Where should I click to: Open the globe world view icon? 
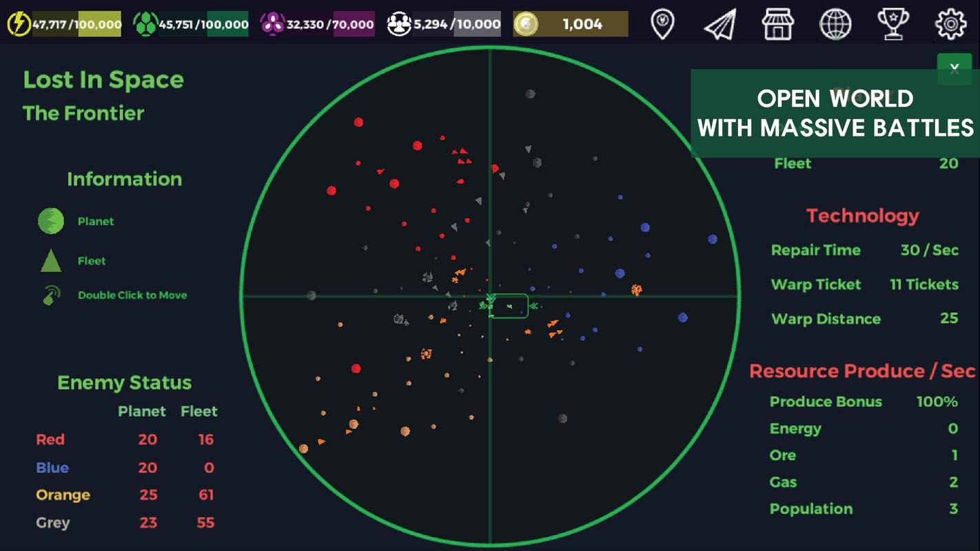(x=835, y=24)
